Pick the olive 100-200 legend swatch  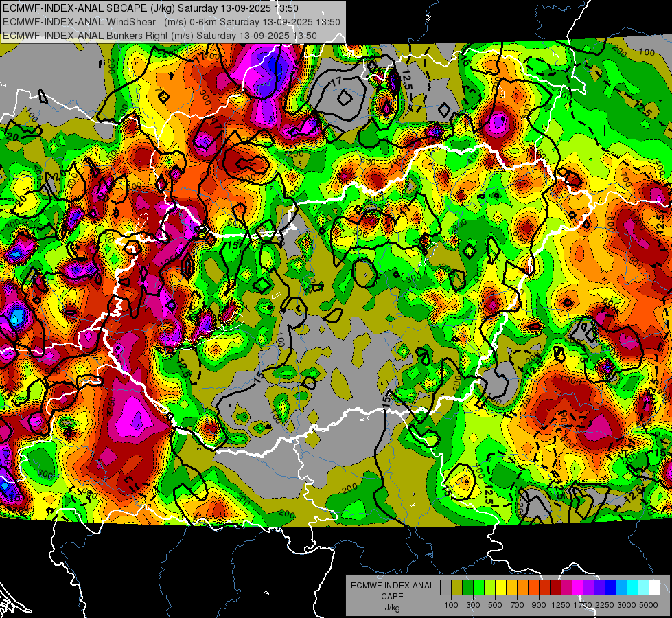(457, 588)
